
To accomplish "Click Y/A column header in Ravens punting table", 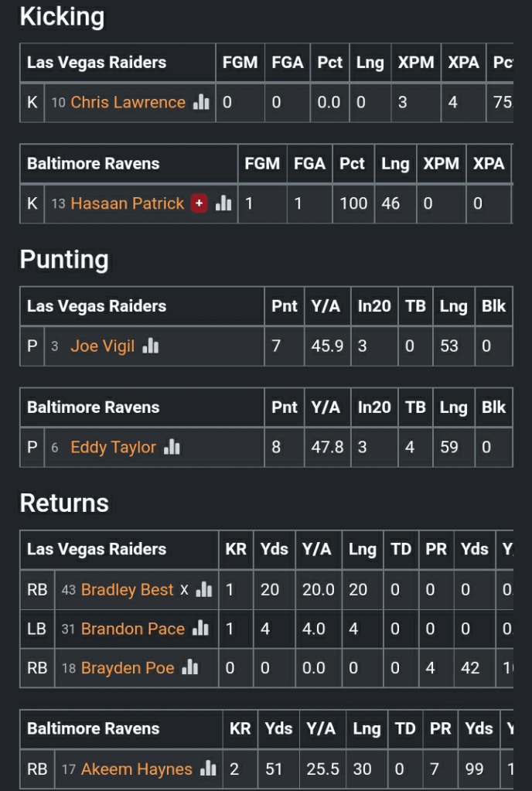I will coord(326,407).
